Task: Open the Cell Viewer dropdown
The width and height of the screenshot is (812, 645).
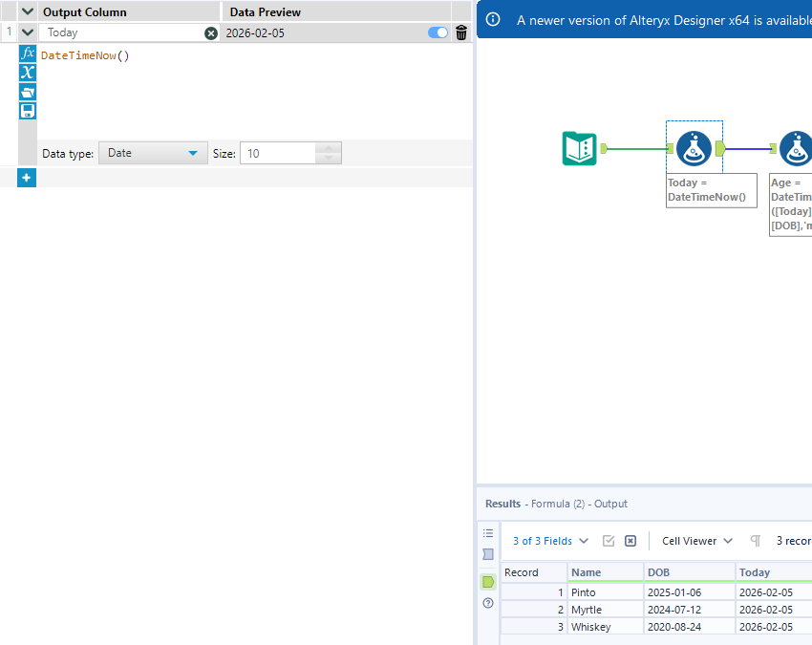Action: click(697, 541)
